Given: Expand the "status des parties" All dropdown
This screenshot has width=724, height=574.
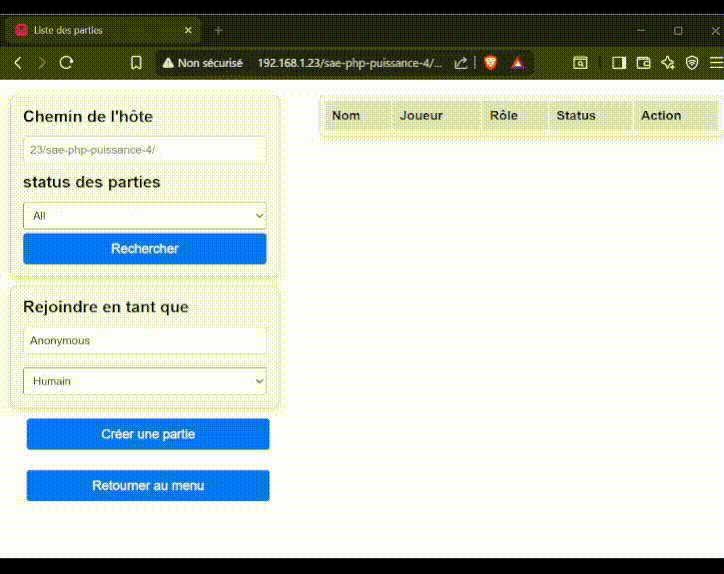Looking at the screenshot, I should tap(145, 215).
